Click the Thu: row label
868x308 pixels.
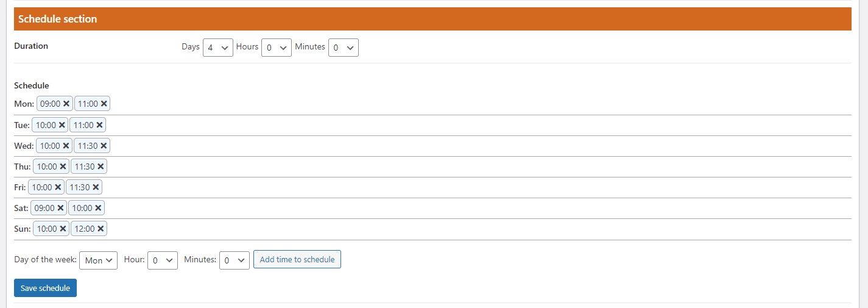(x=23, y=167)
